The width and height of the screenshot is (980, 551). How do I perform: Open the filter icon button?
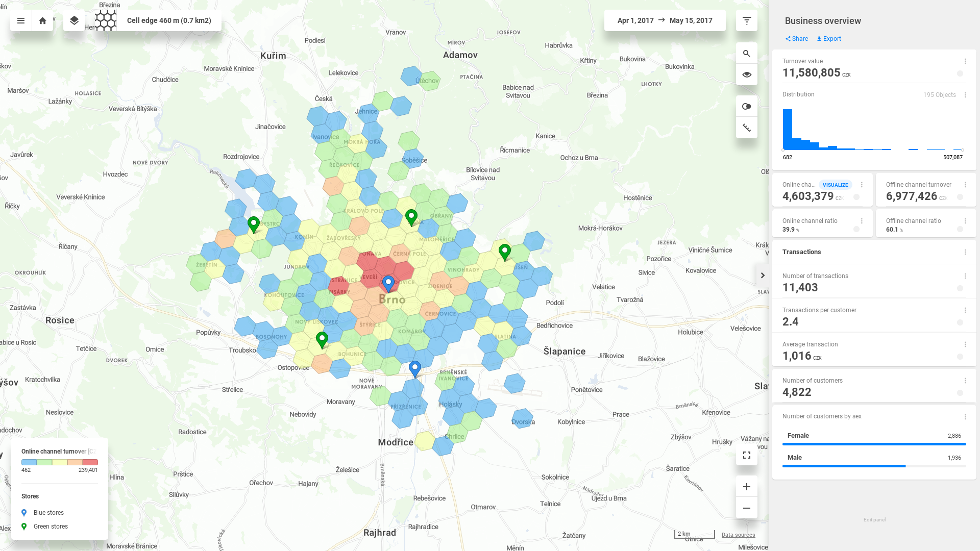click(747, 21)
